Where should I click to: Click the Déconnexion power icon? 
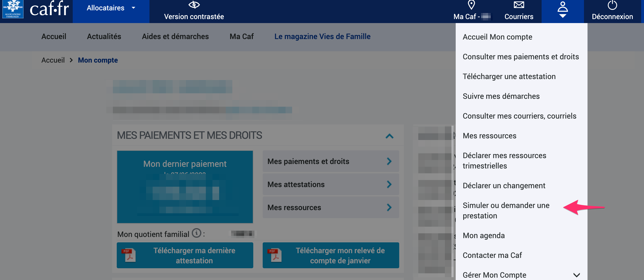coord(612,5)
